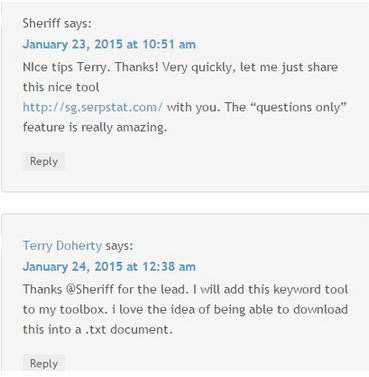This screenshot has height=377, width=369.
Task: Click the Sheriff commenter name
Action: point(42,23)
